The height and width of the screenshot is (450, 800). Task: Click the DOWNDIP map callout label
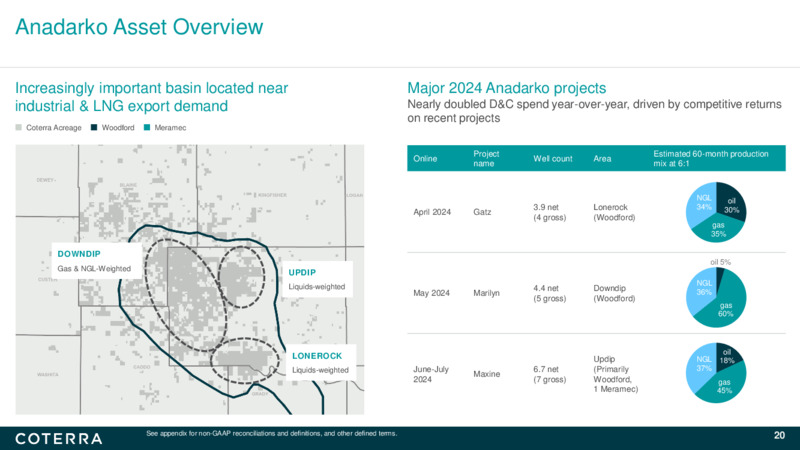[79, 254]
